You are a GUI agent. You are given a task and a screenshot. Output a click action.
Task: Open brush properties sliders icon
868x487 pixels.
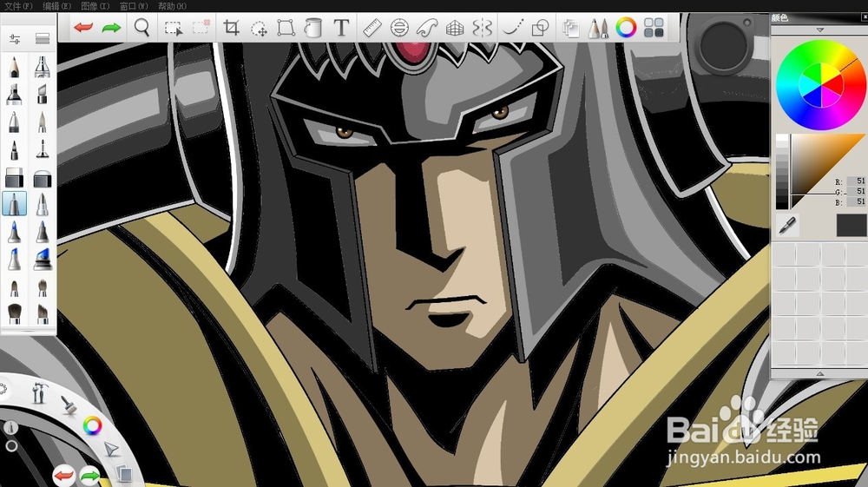[x=15, y=39]
